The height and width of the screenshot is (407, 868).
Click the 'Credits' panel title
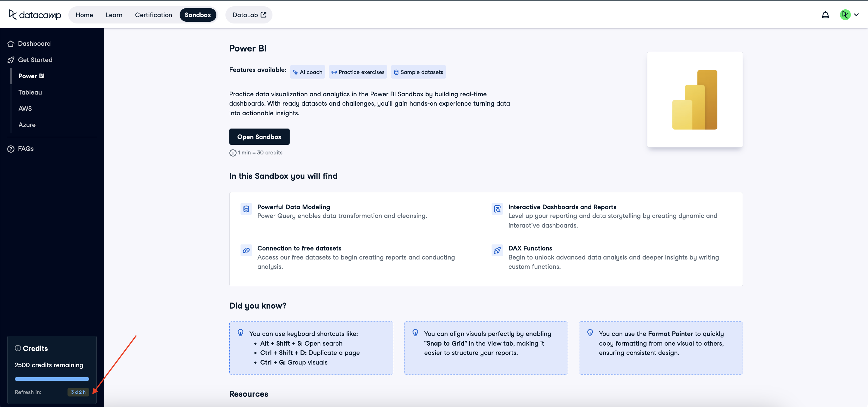coord(35,348)
